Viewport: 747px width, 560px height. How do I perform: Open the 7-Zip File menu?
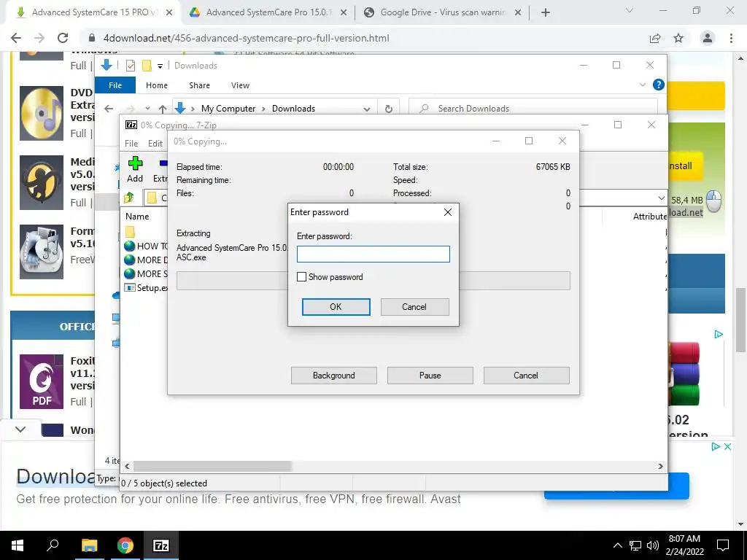pyautogui.click(x=131, y=144)
